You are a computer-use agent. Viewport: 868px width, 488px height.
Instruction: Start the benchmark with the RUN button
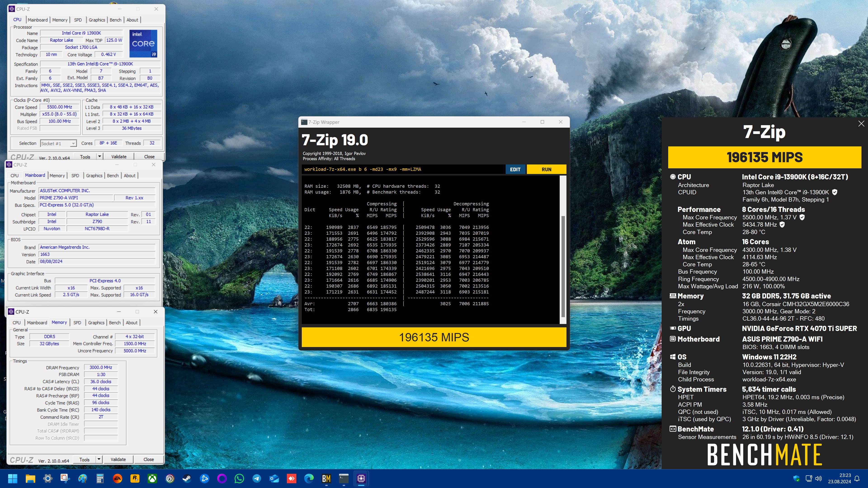pos(547,169)
